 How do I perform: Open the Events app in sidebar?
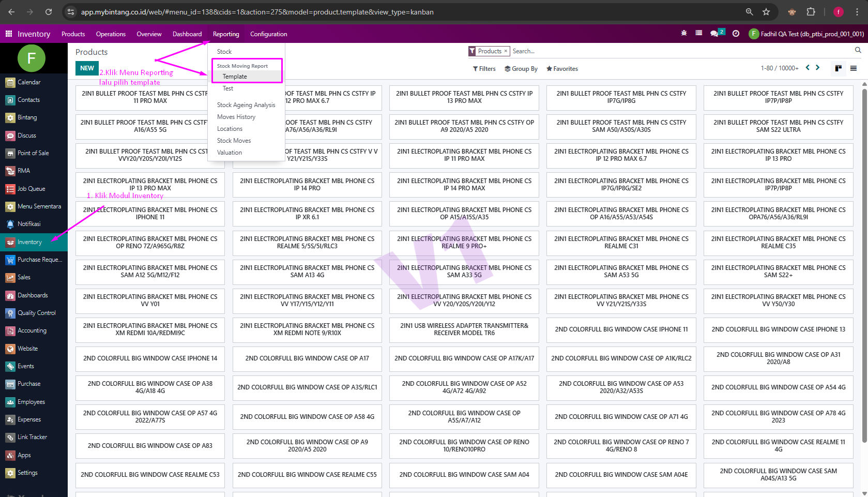click(34, 366)
